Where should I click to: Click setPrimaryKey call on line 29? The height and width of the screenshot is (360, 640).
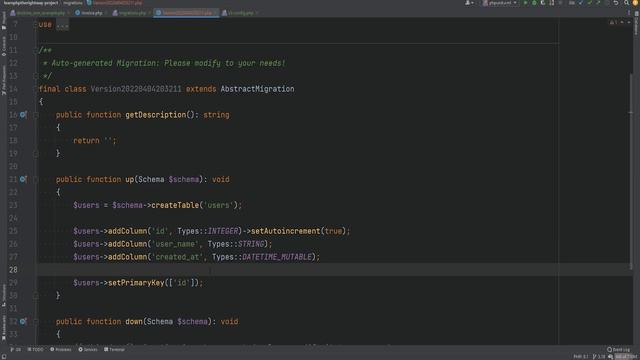136,283
